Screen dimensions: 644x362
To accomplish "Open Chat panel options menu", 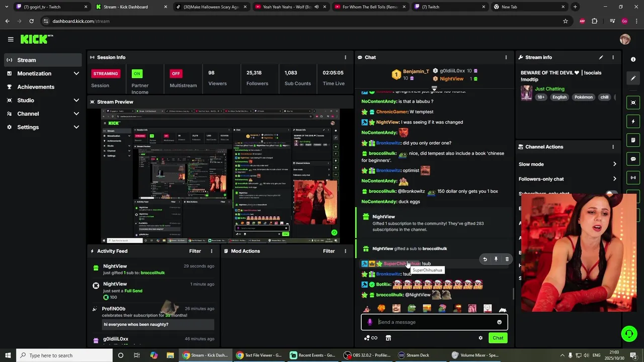I will [x=506, y=57].
